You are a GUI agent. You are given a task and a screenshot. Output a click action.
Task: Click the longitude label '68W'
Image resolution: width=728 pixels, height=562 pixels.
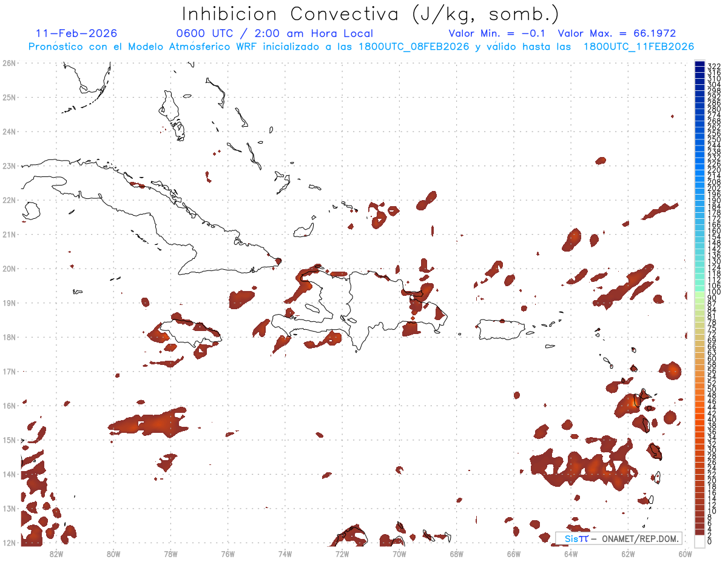(x=457, y=553)
